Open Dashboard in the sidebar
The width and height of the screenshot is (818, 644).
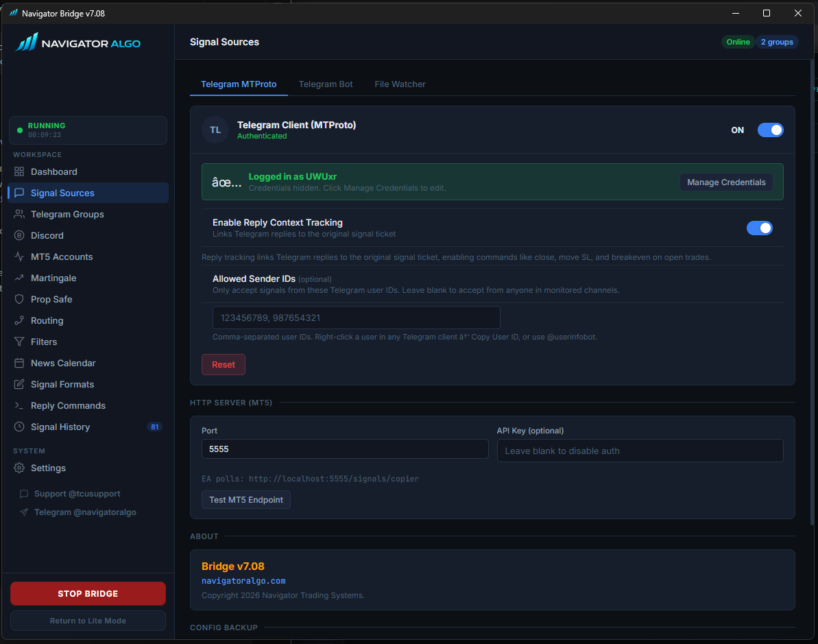(x=88, y=171)
